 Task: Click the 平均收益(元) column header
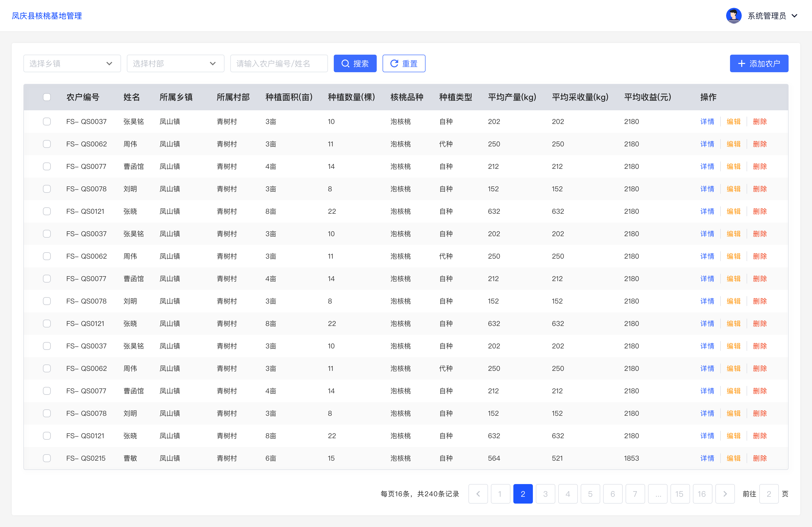click(x=648, y=97)
